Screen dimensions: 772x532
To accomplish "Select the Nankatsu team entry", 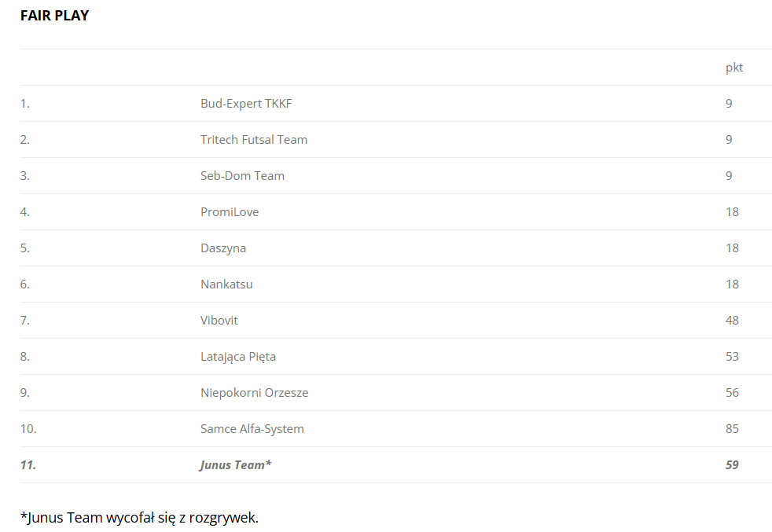I will [226, 284].
